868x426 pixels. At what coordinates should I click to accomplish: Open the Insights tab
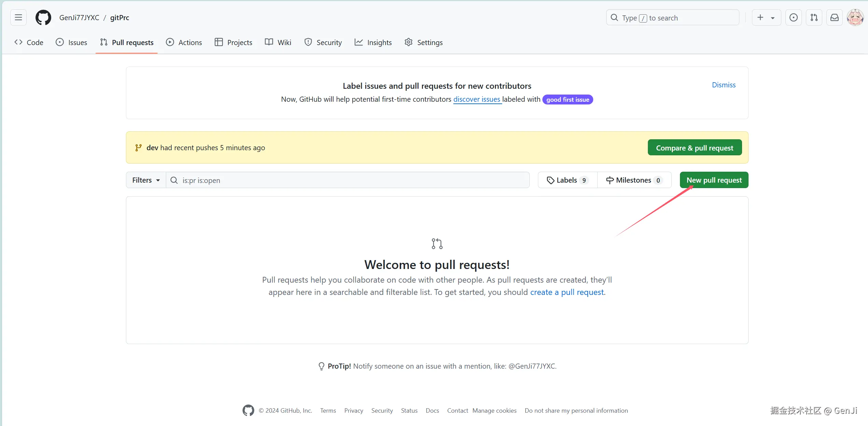(373, 42)
